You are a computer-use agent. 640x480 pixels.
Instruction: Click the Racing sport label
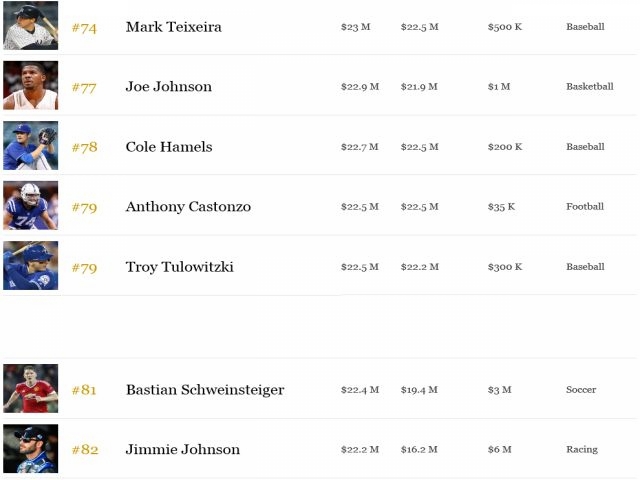pos(582,449)
